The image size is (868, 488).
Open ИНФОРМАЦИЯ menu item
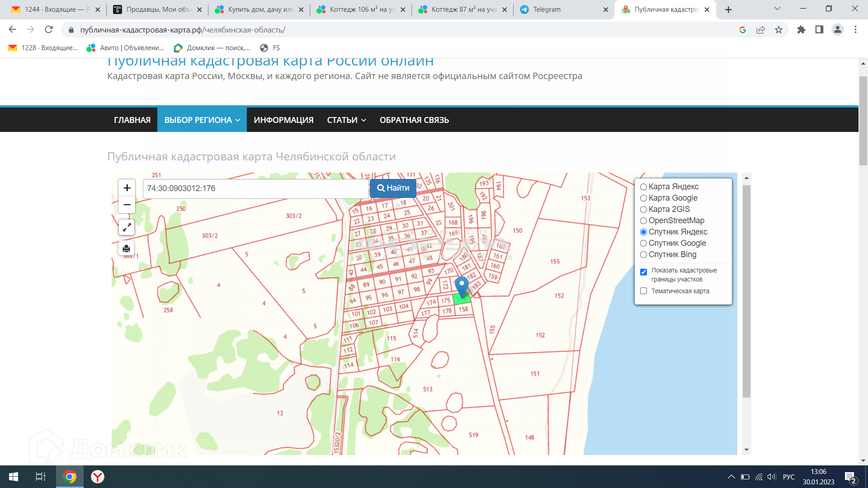click(283, 120)
